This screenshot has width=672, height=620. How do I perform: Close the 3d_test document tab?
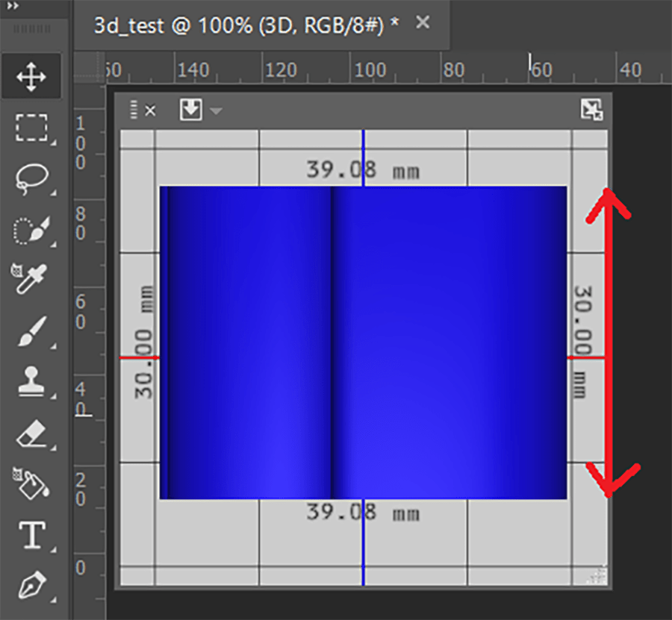pyautogui.click(x=423, y=22)
